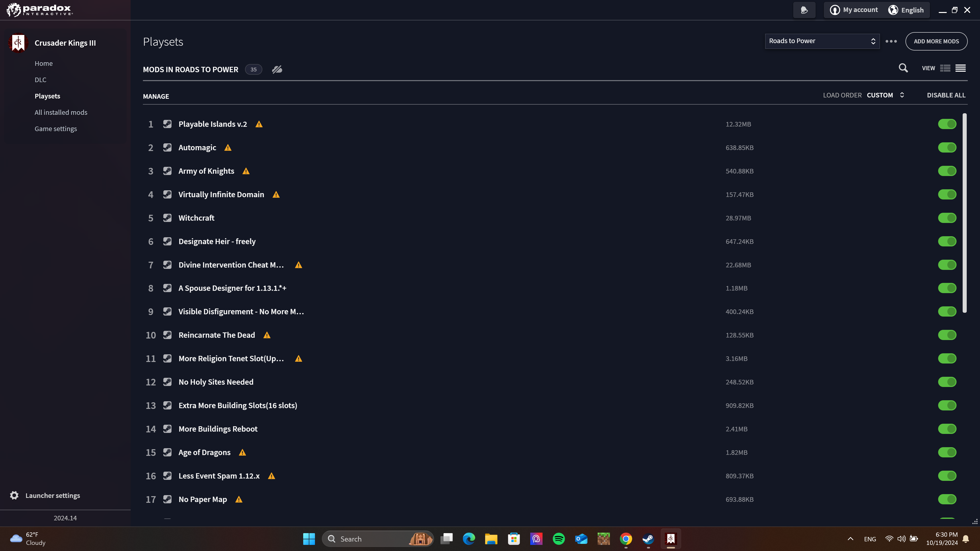Disable the Playable Islands v.2 mod toggle
This screenshot has height=551, width=980.
(947, 124)
